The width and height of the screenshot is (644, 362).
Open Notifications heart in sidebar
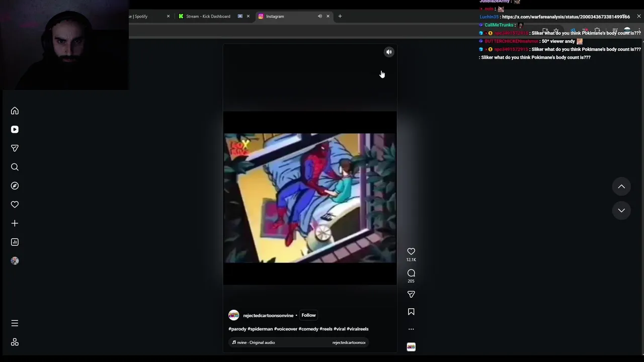(x=15, y=205)
